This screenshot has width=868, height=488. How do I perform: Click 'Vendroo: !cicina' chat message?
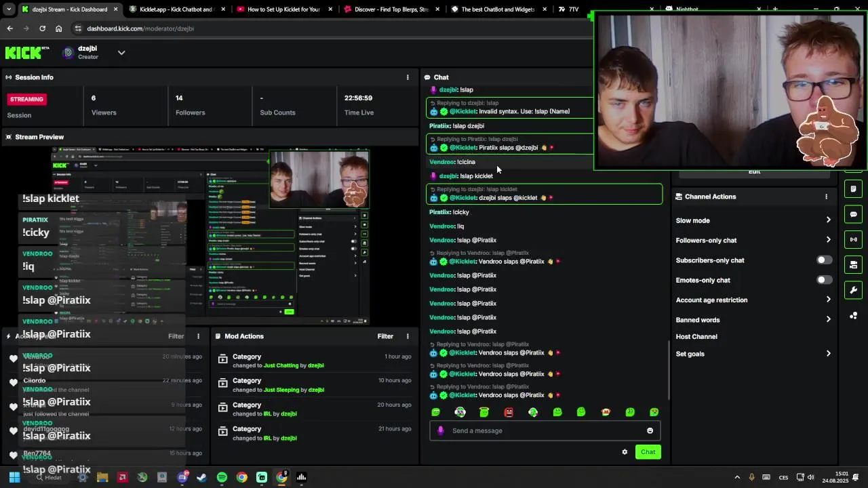452,162
